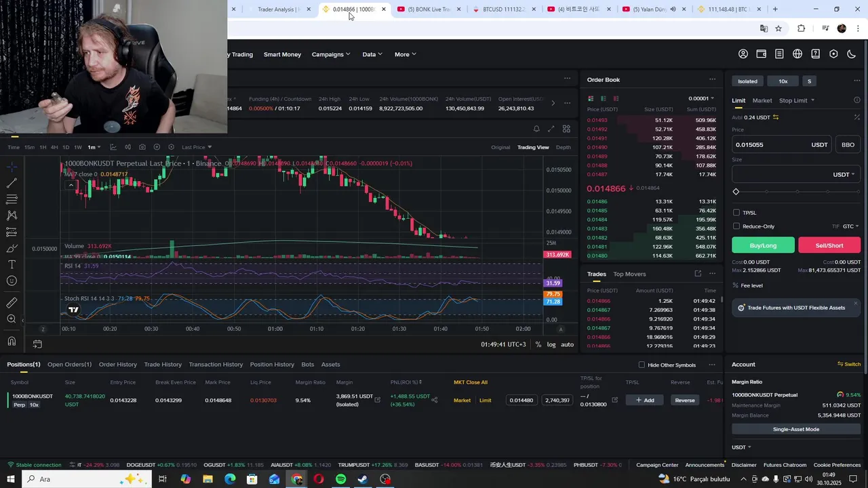Image resolution: width=868 pixels, height=488 pixels.
Task: Show only sell orders in order book
Action: pyautogui.click(x=616, y=98)
